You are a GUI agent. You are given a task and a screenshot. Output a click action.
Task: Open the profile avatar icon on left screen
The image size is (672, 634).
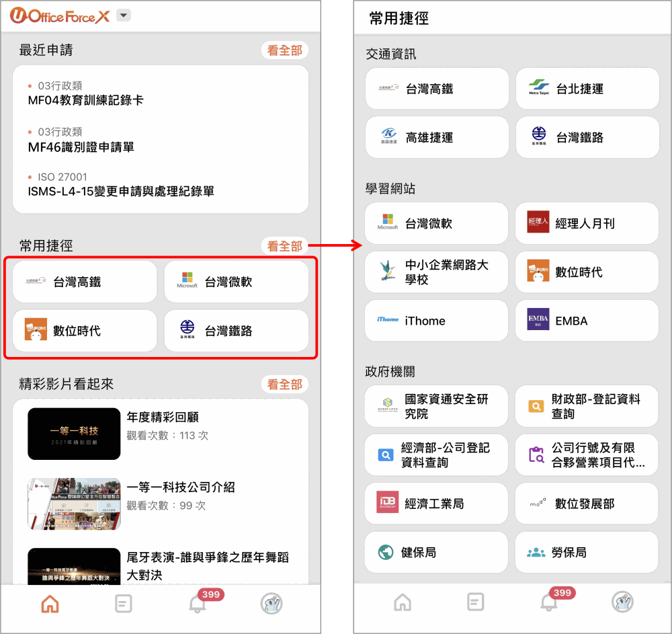tap(271, 604)
